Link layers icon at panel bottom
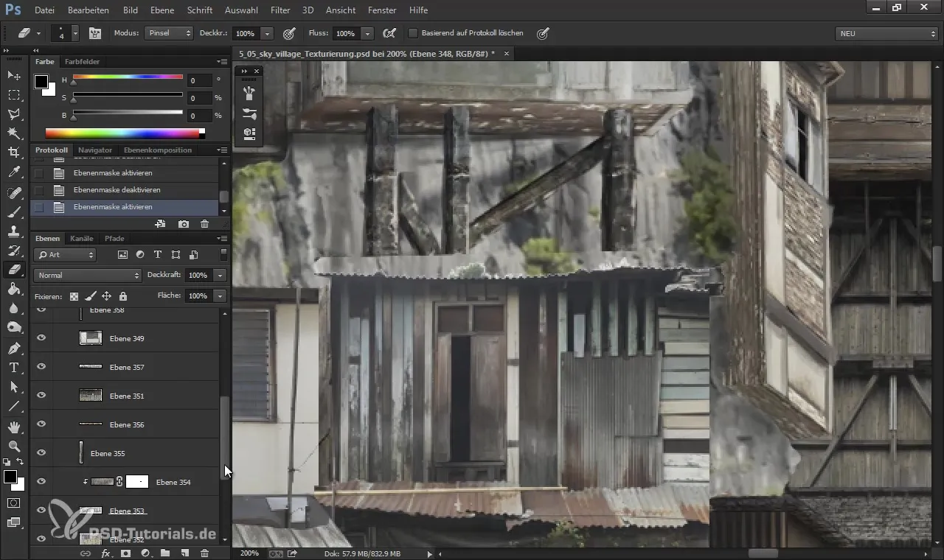944x560 pixels. [x=85, y=553]
